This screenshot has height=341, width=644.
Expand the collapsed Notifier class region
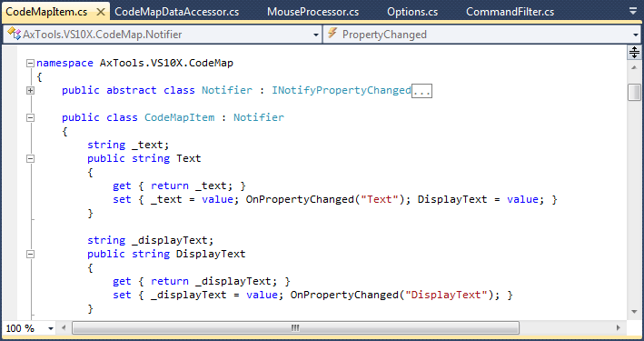pos(30,91)
